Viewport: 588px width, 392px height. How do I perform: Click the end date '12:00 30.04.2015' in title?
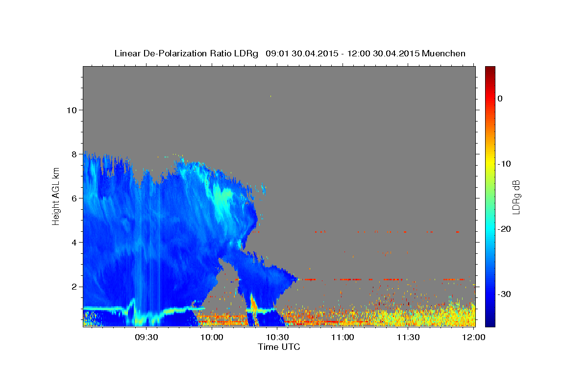coord(383,53)
